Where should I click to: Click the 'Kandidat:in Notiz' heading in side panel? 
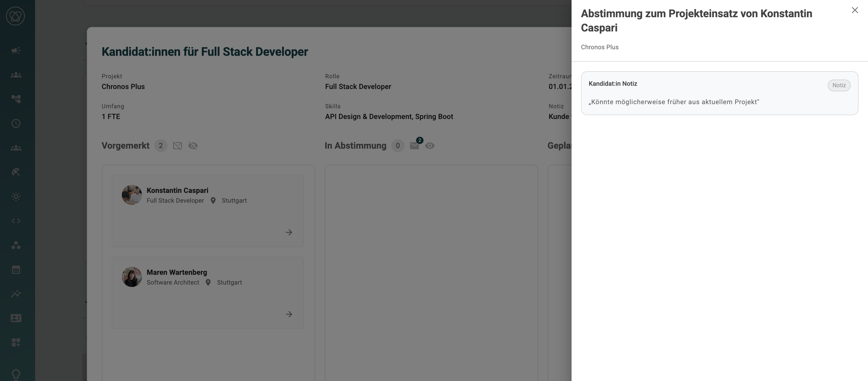612,84
